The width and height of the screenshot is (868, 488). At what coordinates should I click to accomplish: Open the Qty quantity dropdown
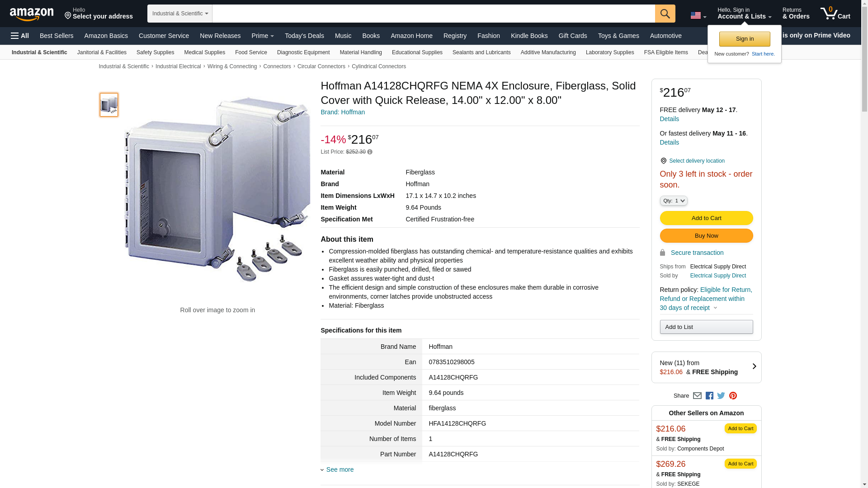tap(673, 201)
